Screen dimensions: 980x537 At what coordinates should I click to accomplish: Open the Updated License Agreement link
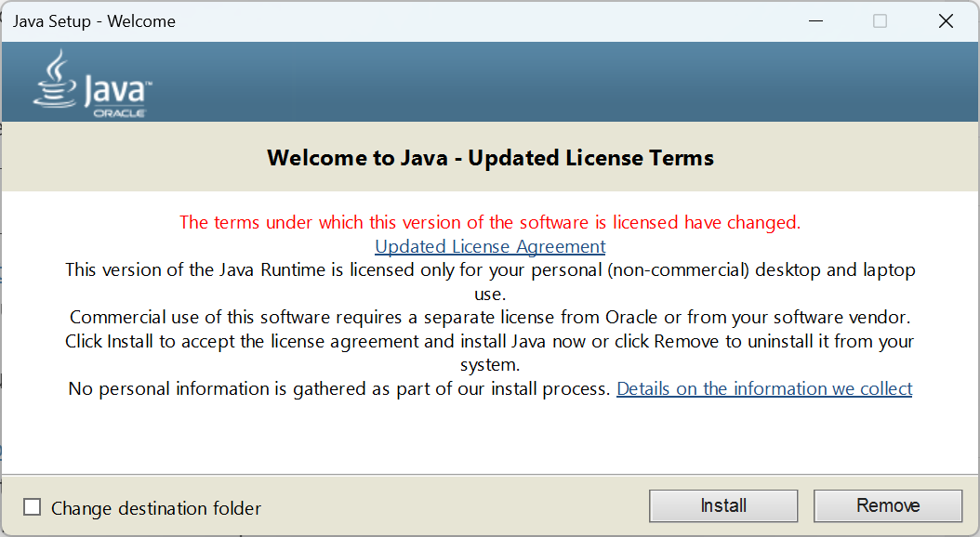(490, 246)
